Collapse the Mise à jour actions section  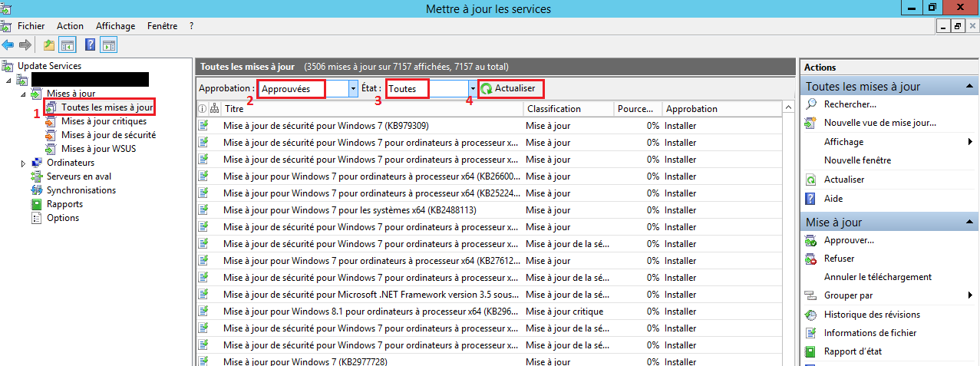point(971,223)
